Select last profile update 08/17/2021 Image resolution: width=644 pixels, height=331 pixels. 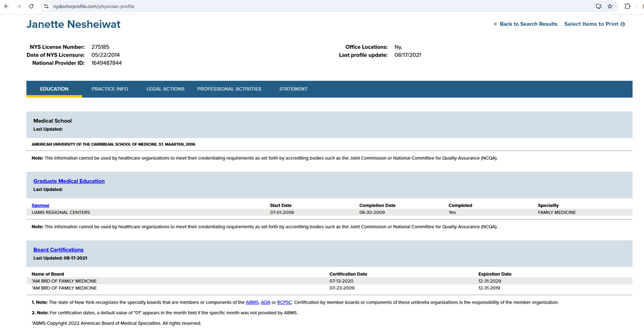tap(408, 55)
